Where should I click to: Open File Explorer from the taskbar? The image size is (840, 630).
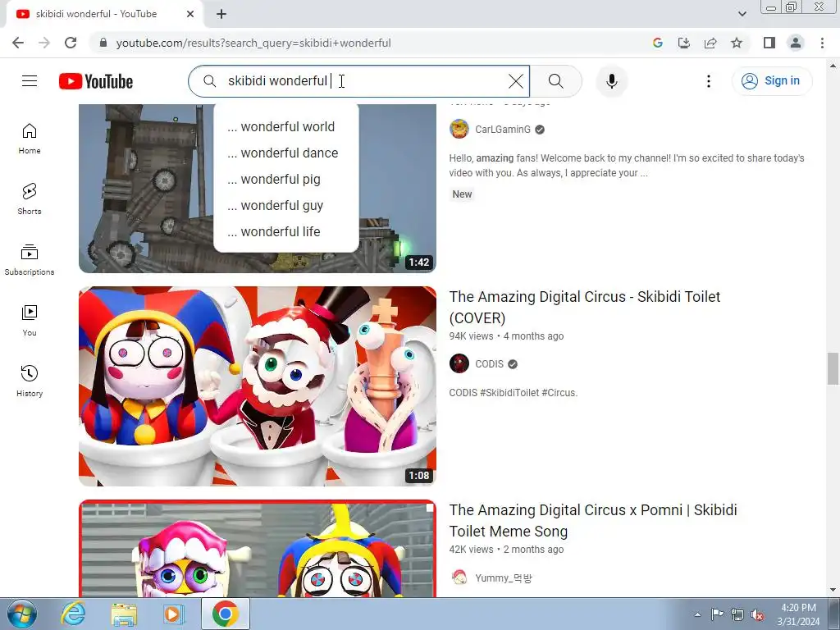click(x=124, y=614)
